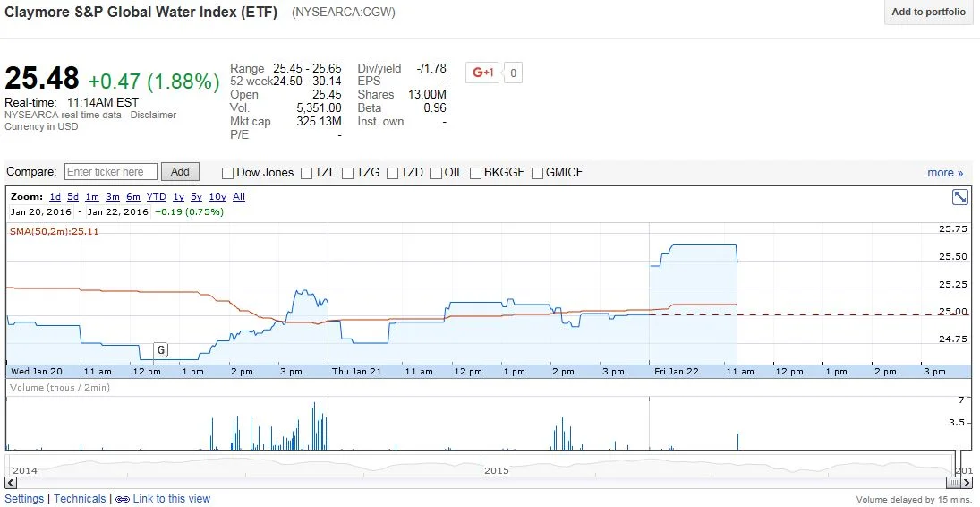The width and height of the screenshot is (980, 507).
Task: Enable the TZL comparison checkbox
Action: [306, 173]
